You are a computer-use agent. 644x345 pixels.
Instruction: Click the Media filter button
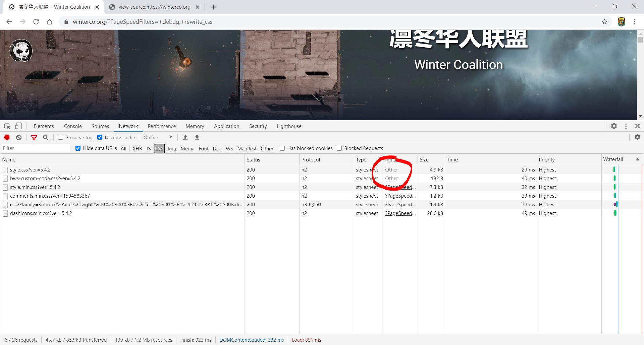[x=187, y=148]
